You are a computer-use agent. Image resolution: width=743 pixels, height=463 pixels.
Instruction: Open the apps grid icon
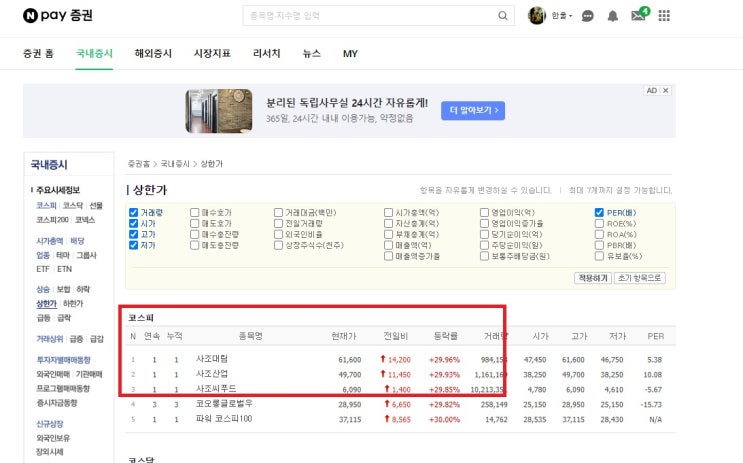[664, 16]
